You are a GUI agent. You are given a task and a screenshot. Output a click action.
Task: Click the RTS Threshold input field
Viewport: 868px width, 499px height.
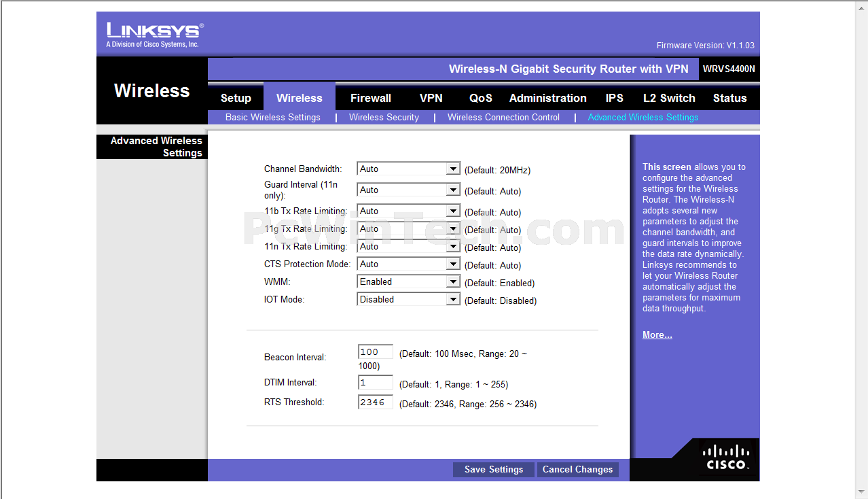point(376,402)
